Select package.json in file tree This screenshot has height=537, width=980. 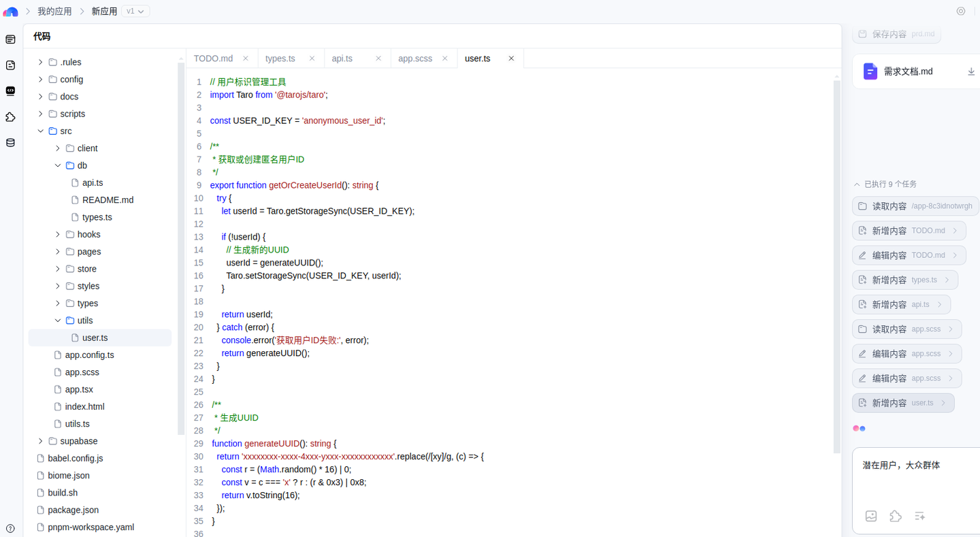pos(73,510)
